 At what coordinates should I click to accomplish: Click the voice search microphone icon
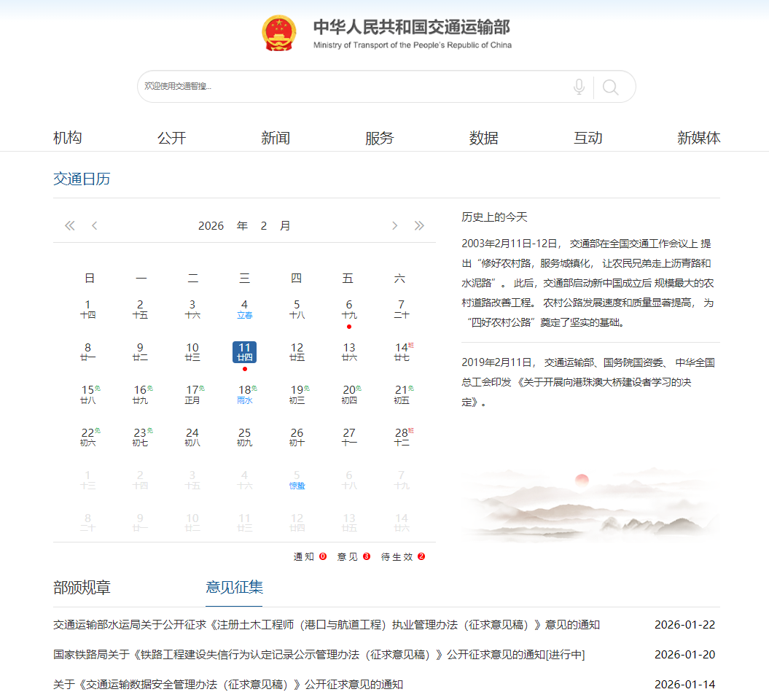579,86
